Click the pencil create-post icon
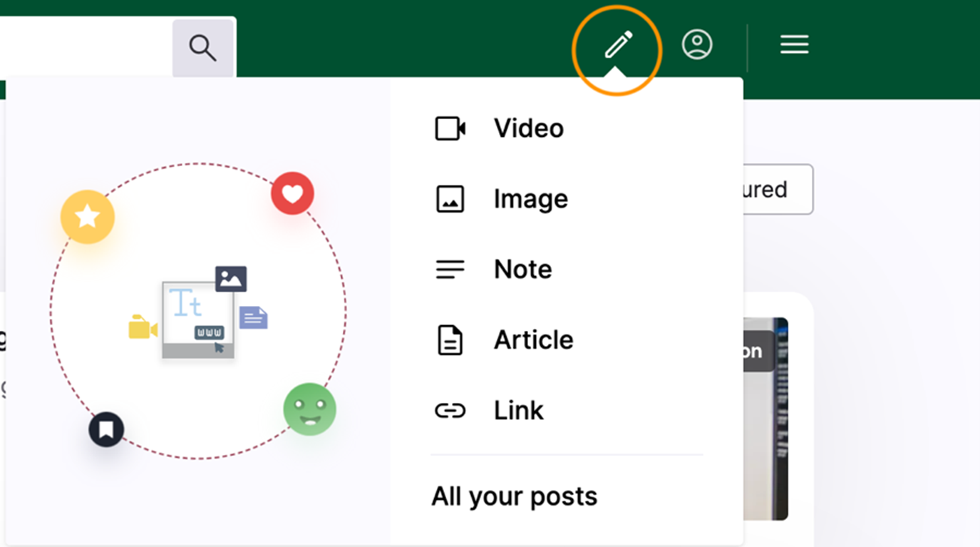Viewport: 980px width, 547px height. (x=618, y=45)
